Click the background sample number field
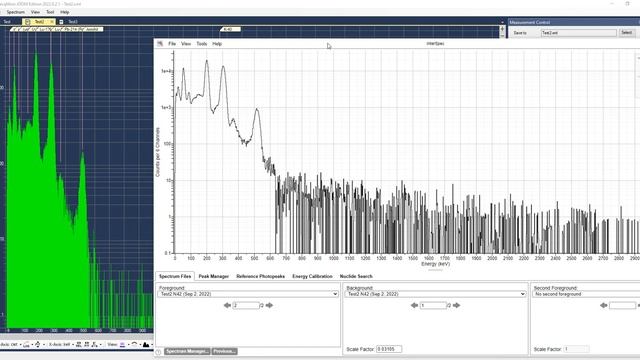This screenshot has height=360, width=640. [x=433, y=305]
